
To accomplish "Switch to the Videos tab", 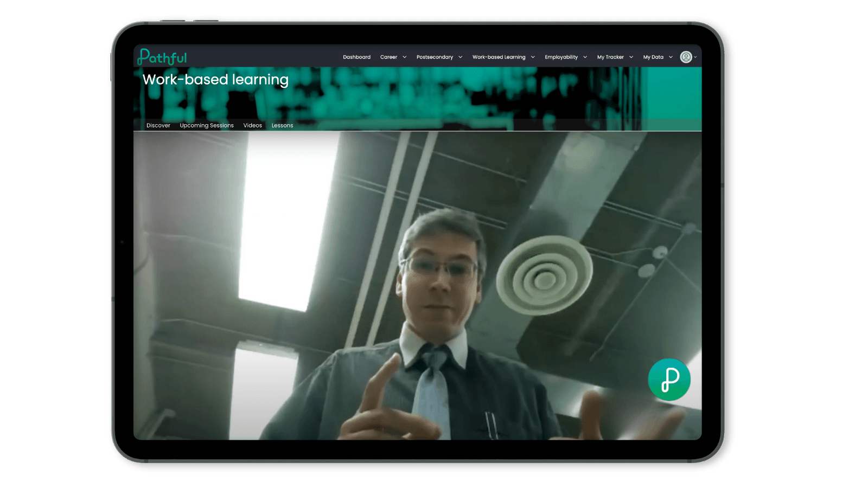I will (x=252, y=125).
